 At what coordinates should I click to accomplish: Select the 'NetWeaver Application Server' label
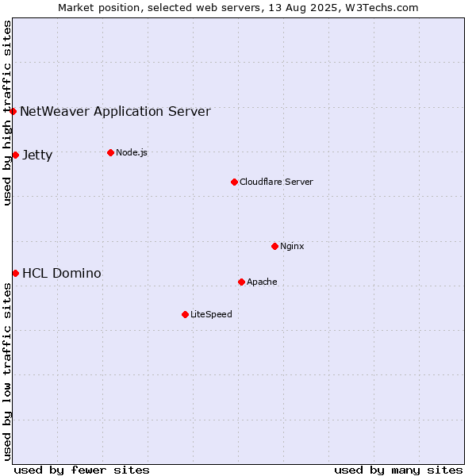(x=115, y=111)
